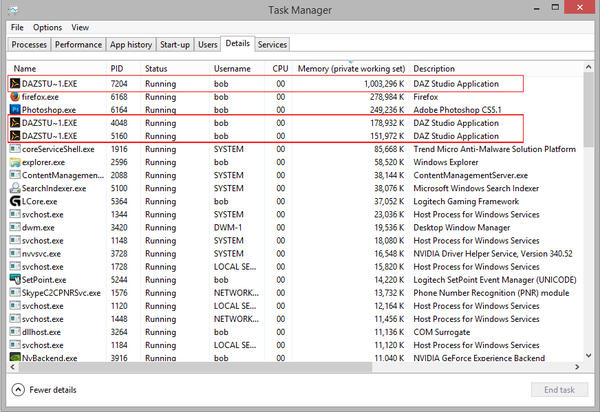Click the dllhost.exe process icon
Image resolution: width=600 pixels, height=412 pixels.
(x=15, y=332)
